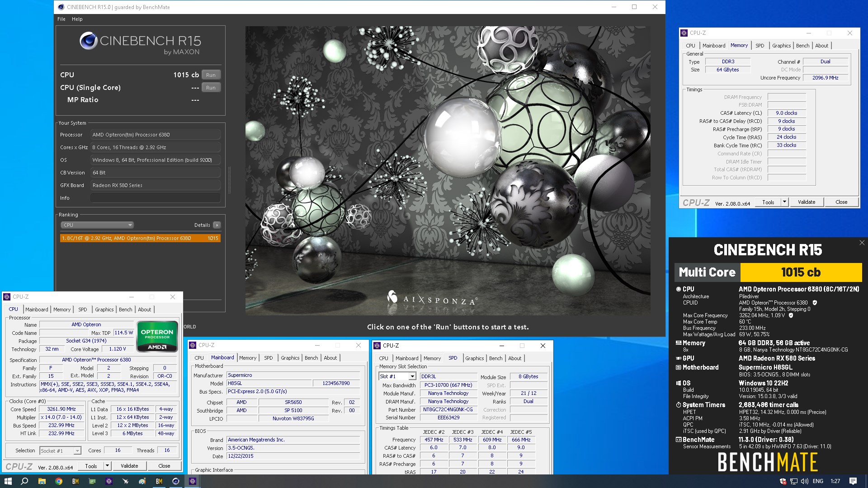Open the Windows Start menu
The height and width of the screenshot is (488, 868).
click(x=8, y=481)
